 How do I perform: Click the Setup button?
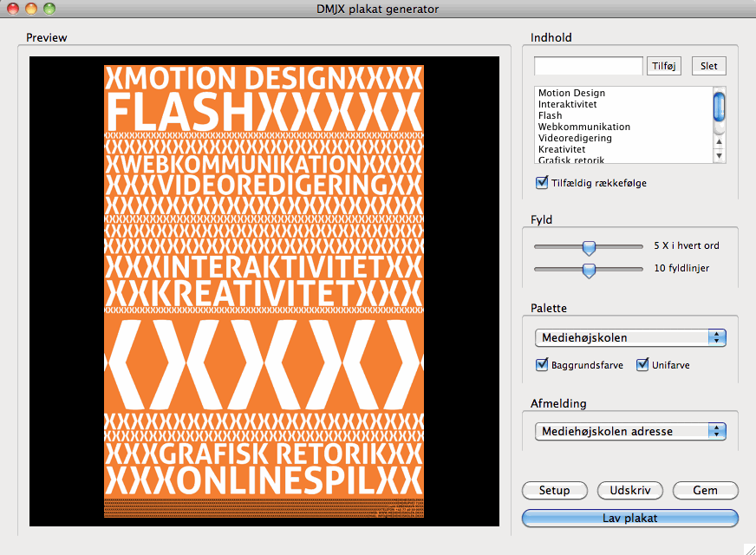pyautogui.click(x=555, y=490)
